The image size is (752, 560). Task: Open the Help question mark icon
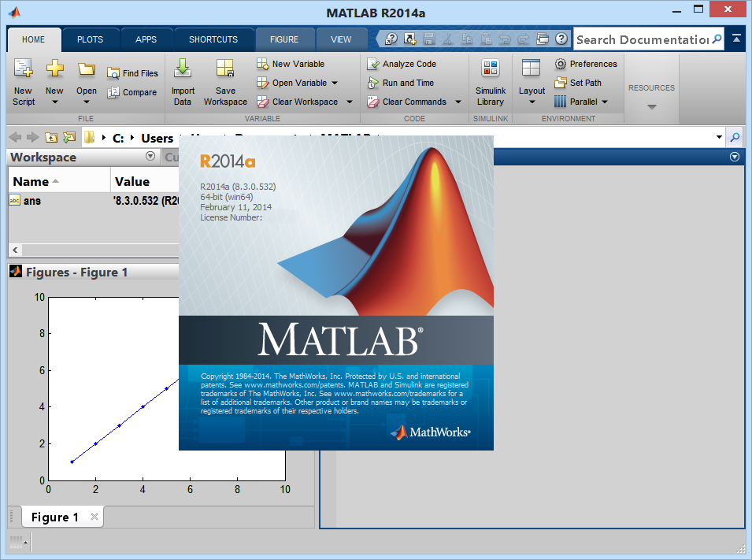(561, 39)
